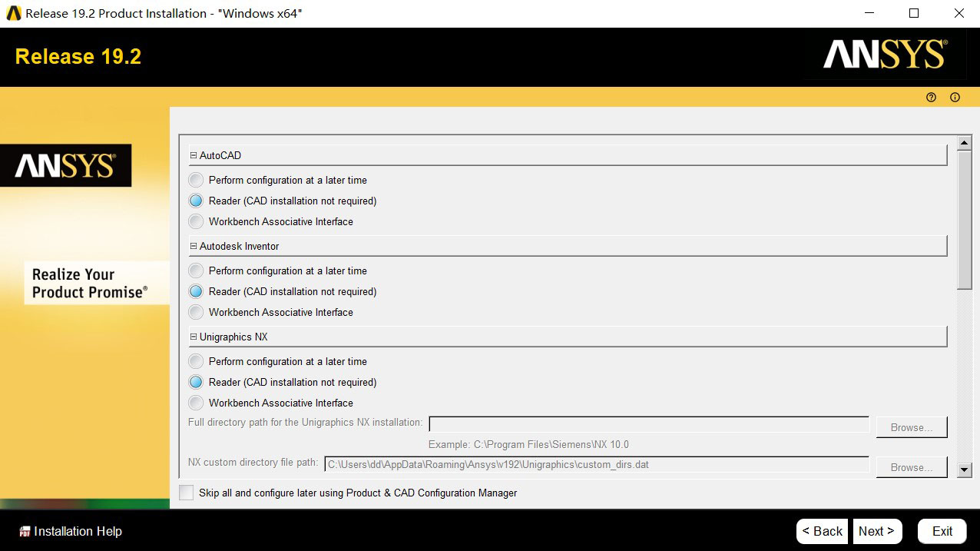The height and width of the screenshot is (551, 980).
Task: Click the Unigraphics NX installation path field
Action: [x=649, y=424]
